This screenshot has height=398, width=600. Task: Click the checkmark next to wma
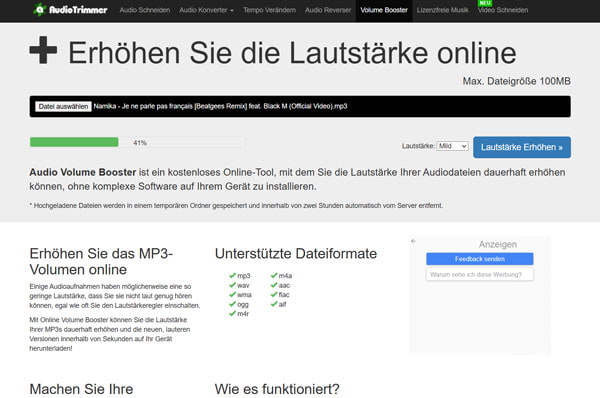(x=232, y=294)
